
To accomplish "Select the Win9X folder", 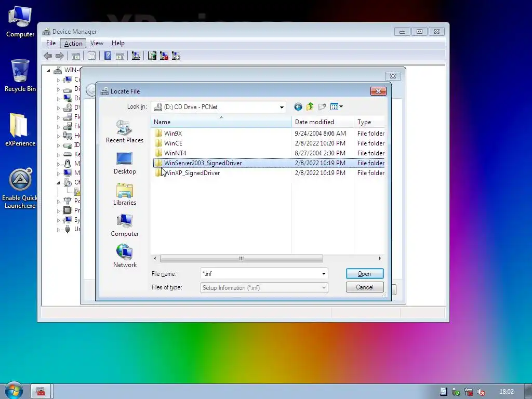I will coord(268,134).
